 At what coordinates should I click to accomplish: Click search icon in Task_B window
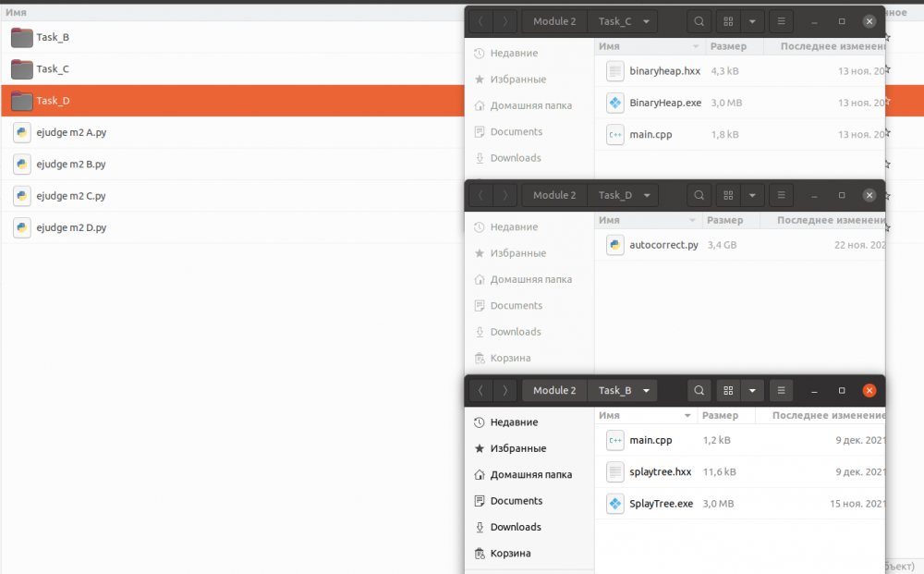tap(699, 390)
